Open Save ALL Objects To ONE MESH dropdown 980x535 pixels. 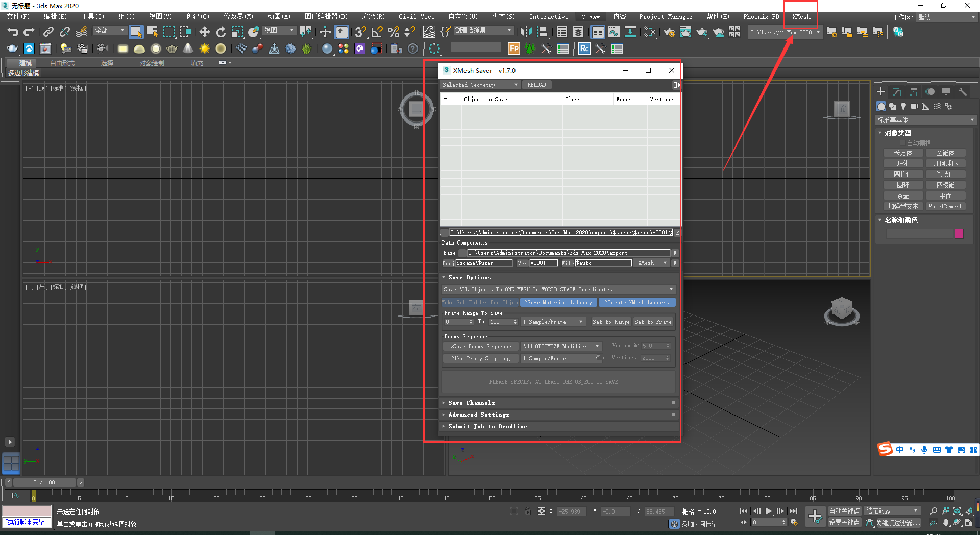pyautogui.click(x=558, y=289)
